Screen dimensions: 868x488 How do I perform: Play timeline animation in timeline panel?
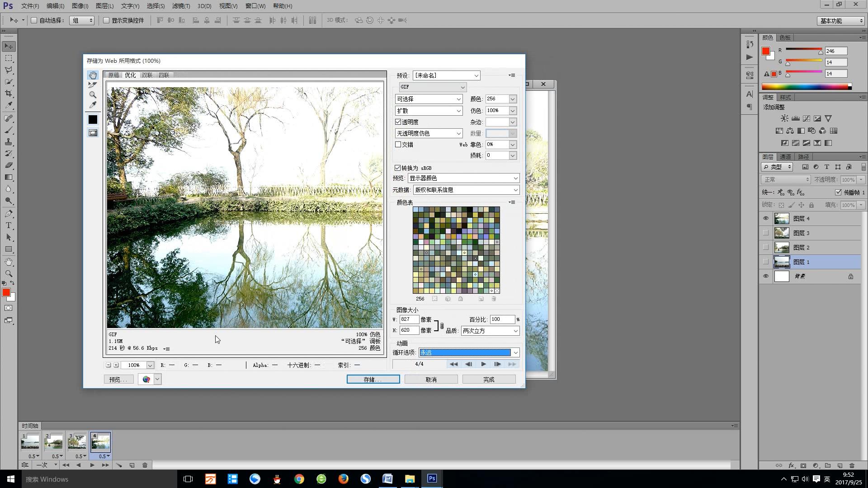pos(92,465)
